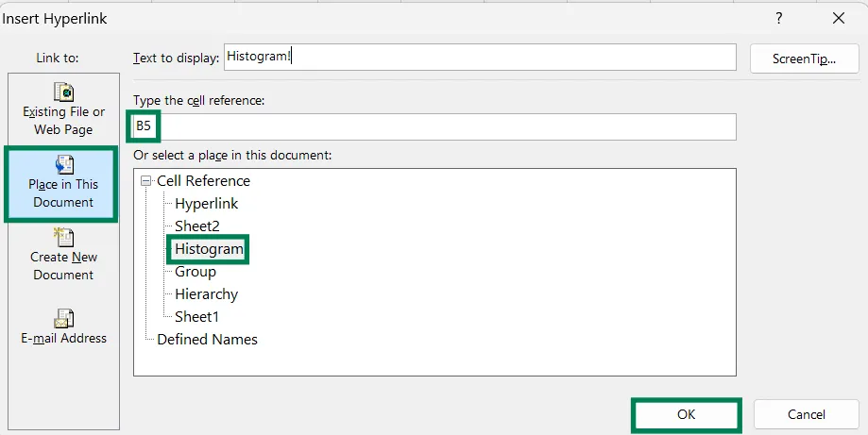Click the Cell Reference label

pos(203,181)
